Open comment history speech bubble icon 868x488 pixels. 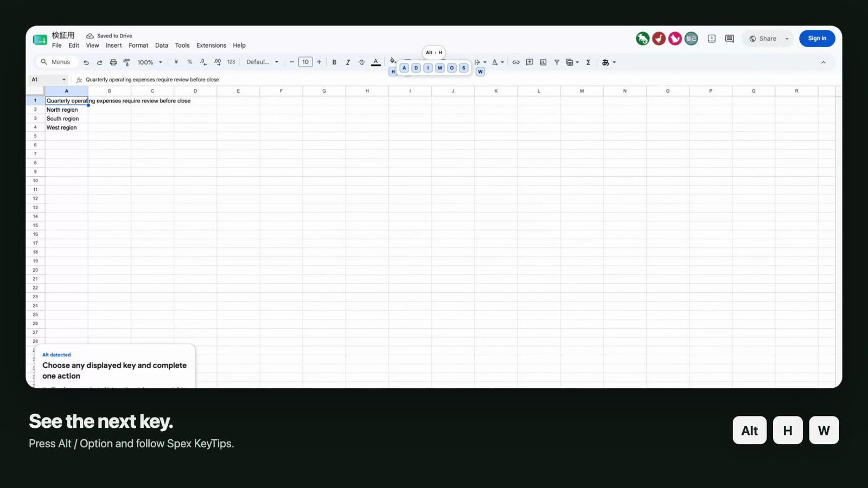tap(729, 38)
